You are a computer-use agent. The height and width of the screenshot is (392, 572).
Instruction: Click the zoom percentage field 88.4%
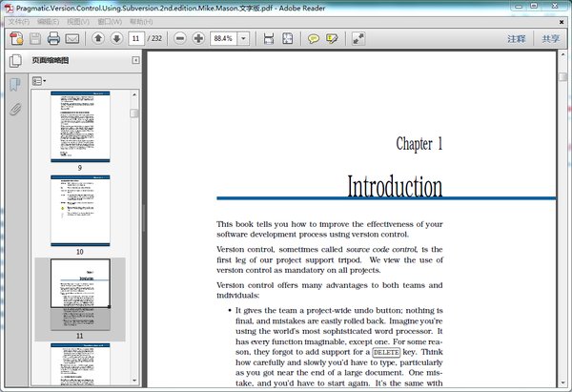pos(224,38)
